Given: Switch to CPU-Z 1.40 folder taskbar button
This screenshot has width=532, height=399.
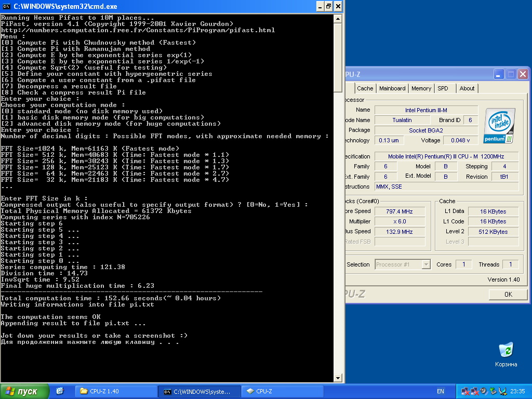Looking at the screenshot, I should point(115,391).
